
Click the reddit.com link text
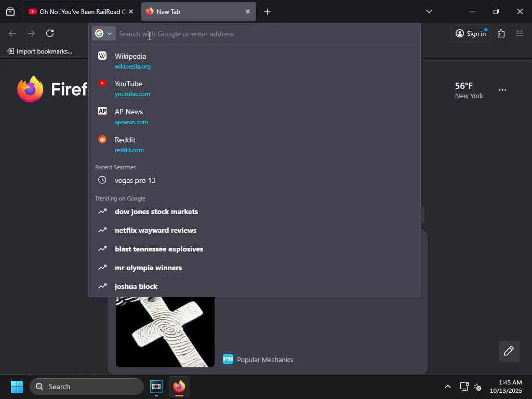tap(129, 150)
